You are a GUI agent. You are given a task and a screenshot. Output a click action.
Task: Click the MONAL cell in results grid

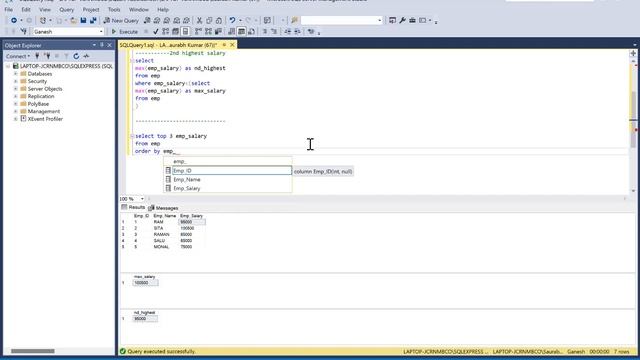[161, 247]
